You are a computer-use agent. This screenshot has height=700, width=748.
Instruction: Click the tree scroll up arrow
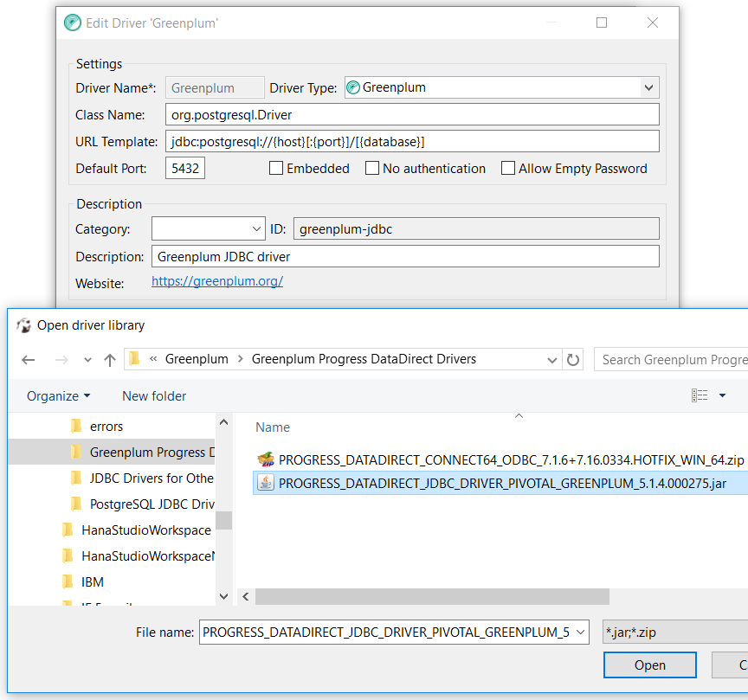tap(223, 422)
